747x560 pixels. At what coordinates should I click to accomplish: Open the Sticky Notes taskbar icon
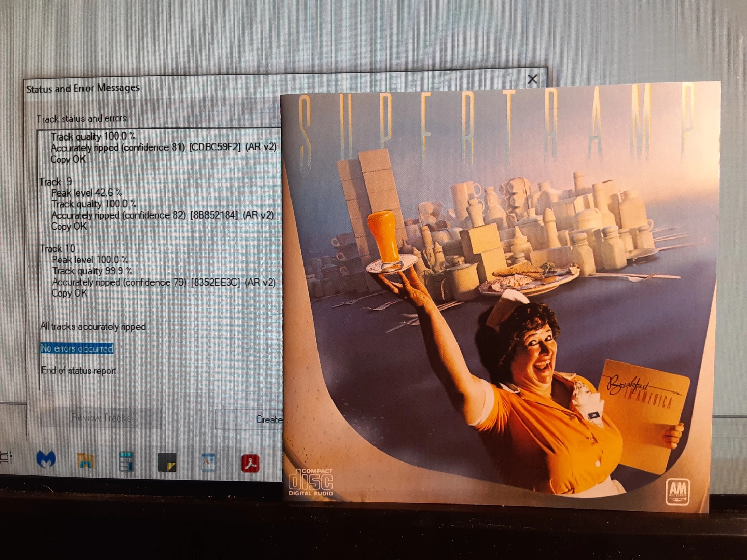[x=167, y=462]
